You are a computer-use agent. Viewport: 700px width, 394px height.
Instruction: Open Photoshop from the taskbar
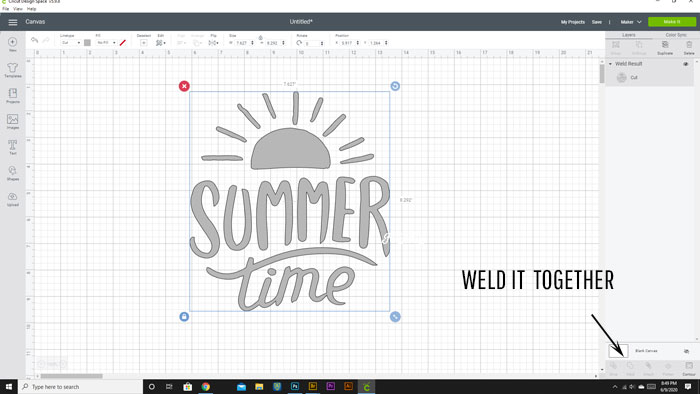pos(295,386)
